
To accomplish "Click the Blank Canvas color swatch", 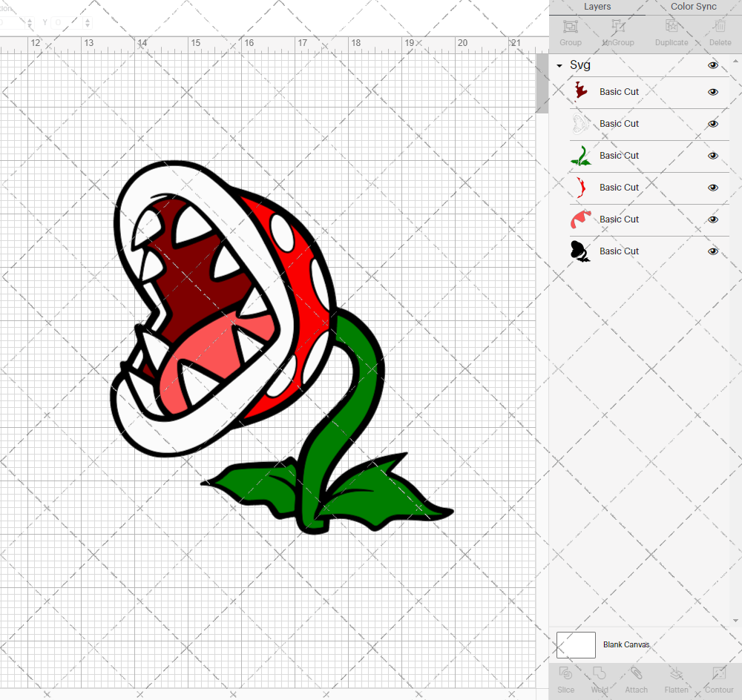I will click(576, 644).
